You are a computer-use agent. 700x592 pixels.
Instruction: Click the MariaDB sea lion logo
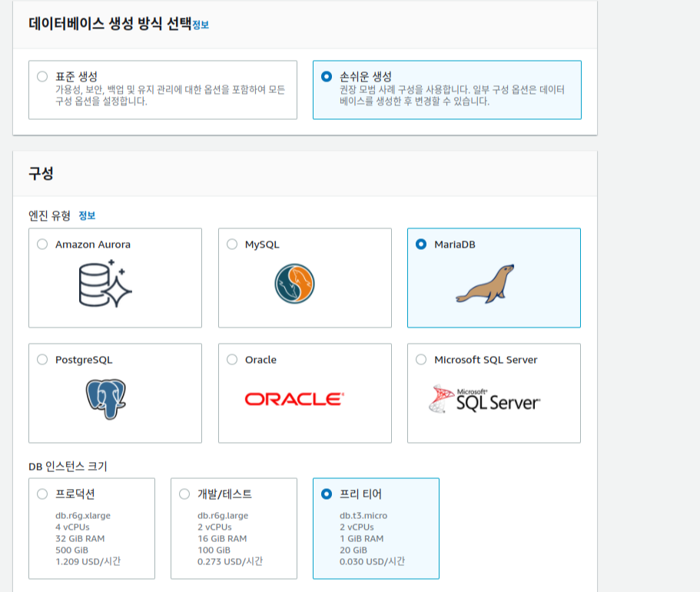tap(486, 284)
